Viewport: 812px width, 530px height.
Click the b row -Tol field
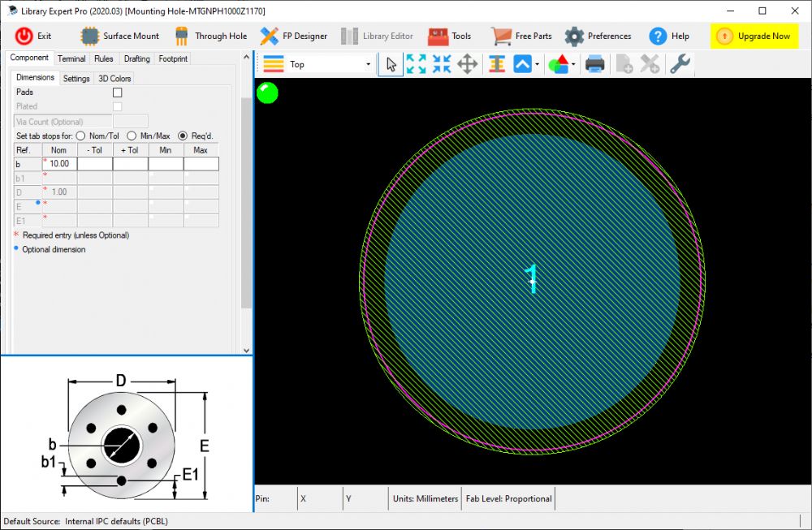point(95,164)
